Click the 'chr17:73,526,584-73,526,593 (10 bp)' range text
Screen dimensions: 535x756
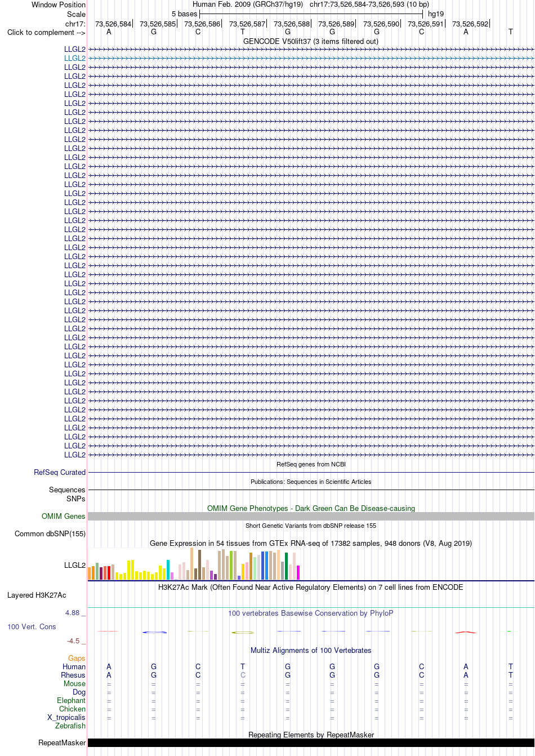pos(369,4)
